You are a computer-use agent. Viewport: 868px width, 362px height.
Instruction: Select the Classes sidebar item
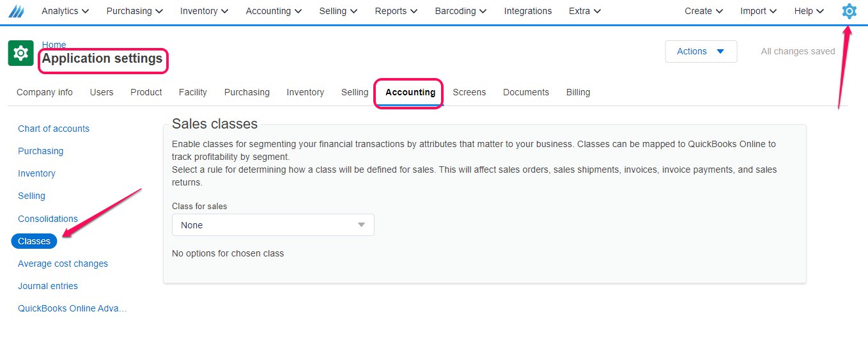pyautogui.click(x=35, y=241)
